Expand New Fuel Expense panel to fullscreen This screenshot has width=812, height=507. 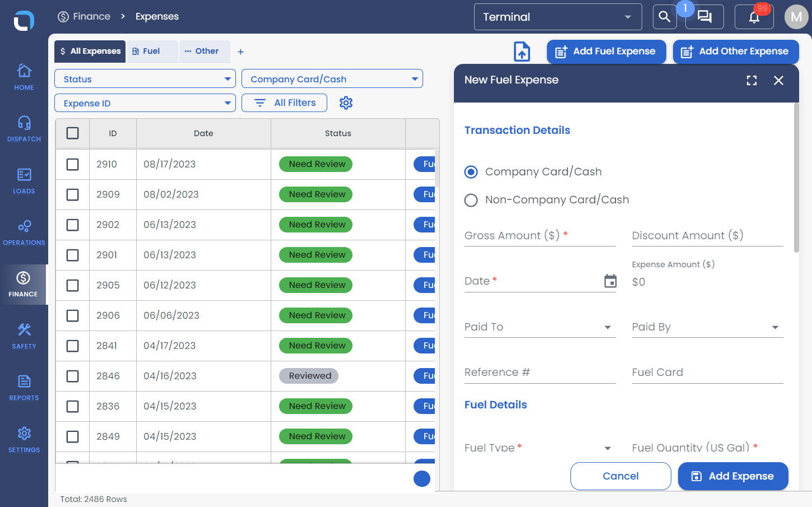tap(752, 81)
